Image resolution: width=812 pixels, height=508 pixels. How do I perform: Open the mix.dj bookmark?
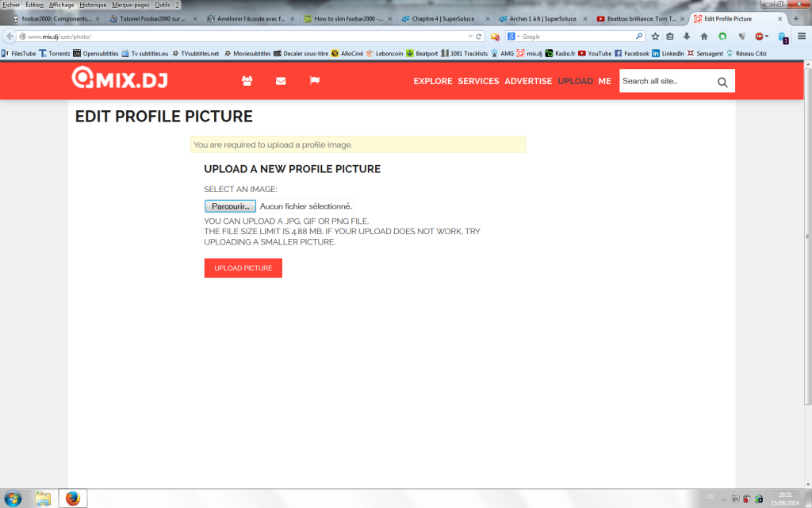coord(529,53)
